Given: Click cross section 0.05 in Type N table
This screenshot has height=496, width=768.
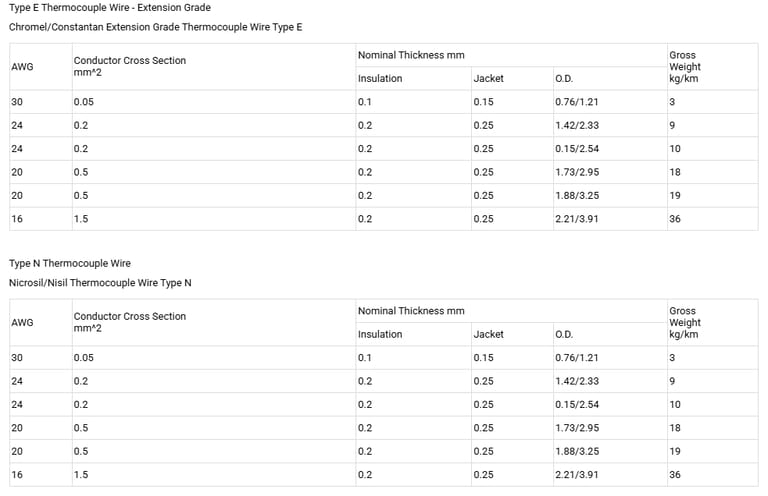Looking at the screenshot, I should pos(84,358).
